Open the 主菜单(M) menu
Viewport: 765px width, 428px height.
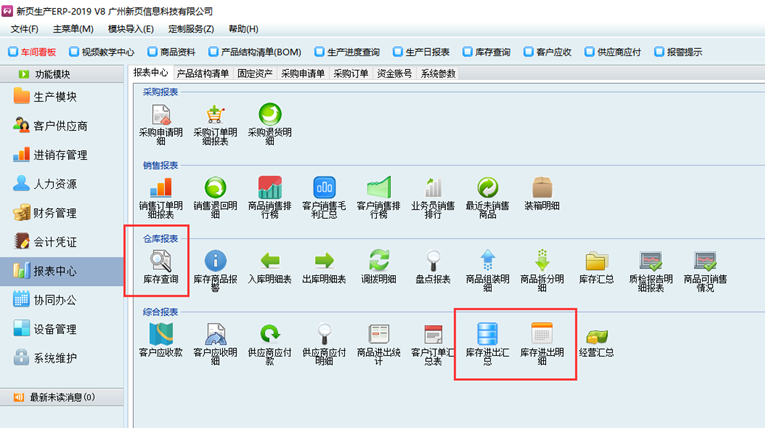(x=73, y=29)
